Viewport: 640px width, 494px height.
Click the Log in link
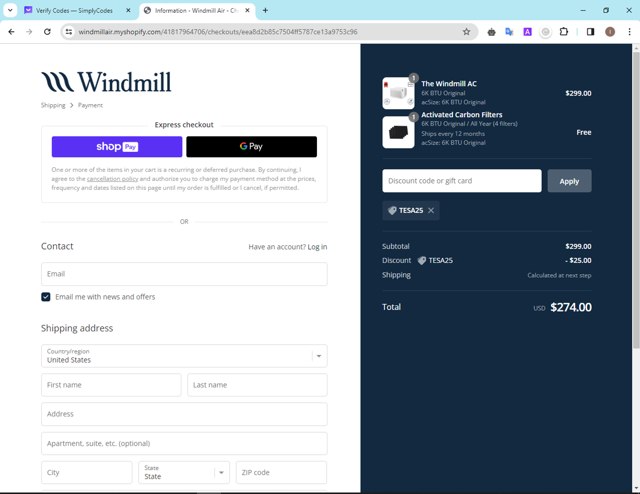click(317, 247)
